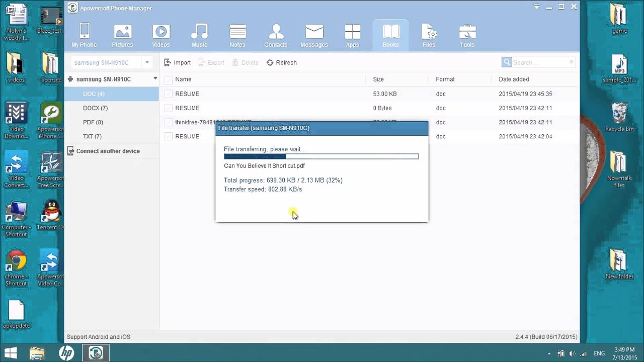Show hidden system tray icons
The height and width of the screenshot is (362, 644).
[549, 353]
